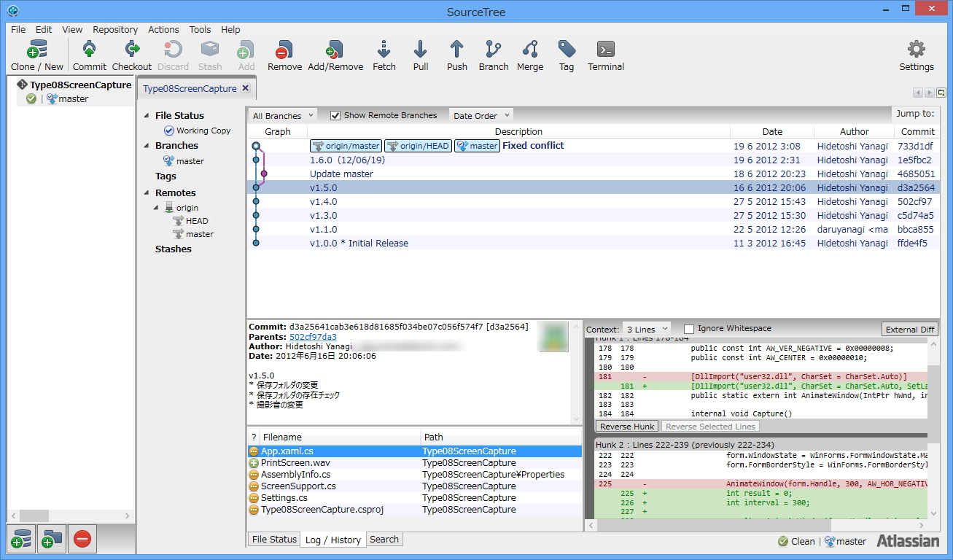This screenshot has height=560, width=953.
Task: Click the parent commit link 502cf97da3
Action: (314, 338)
